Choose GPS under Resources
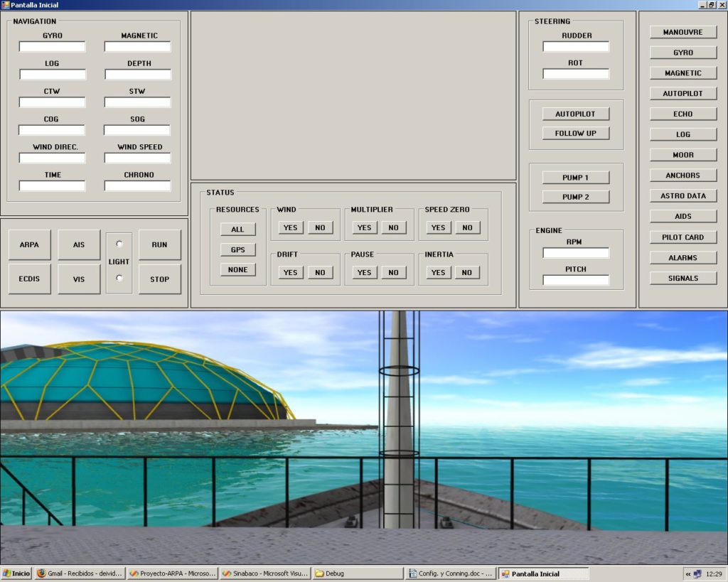Screen dimensions: 728x582 point(237,249)
